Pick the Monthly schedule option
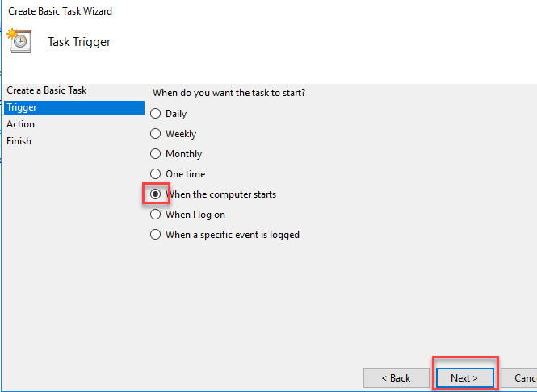Image resolution: width=537 pixels, height=392 pixels. point(156,154)
